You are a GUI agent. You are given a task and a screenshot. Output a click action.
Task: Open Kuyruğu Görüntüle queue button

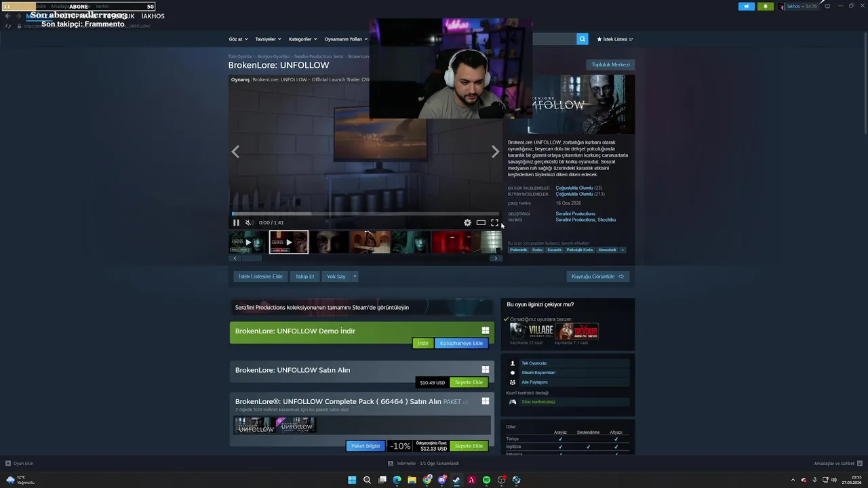[x=597, y=277]
